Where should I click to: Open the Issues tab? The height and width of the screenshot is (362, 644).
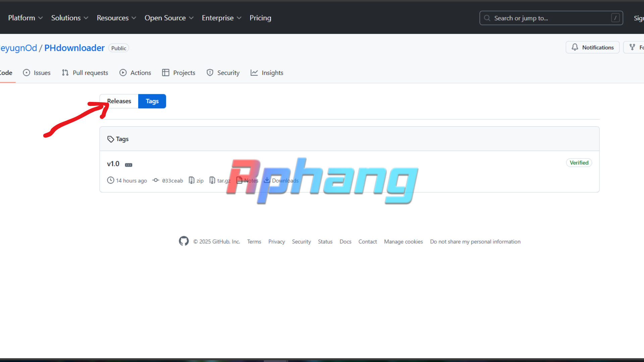pos(37,73)
